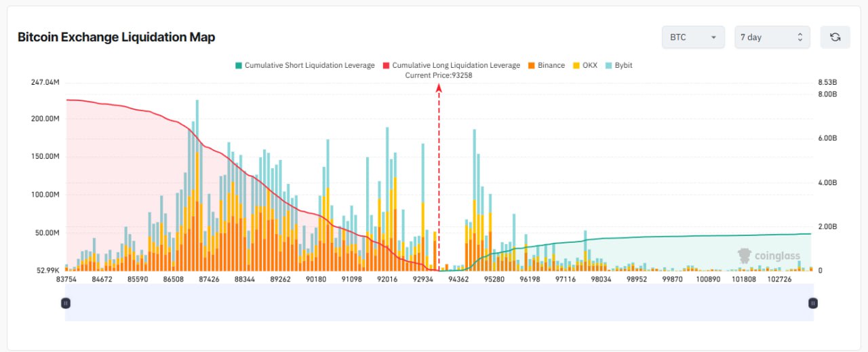Viewport: 868px width, 352px height.
Task: Click the Current Price 93258 dashed marker
Action: (439, 176)
